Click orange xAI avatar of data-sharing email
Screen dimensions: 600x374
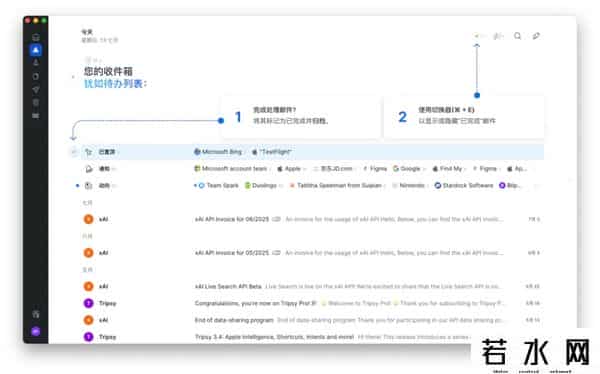tap(88, 320)
